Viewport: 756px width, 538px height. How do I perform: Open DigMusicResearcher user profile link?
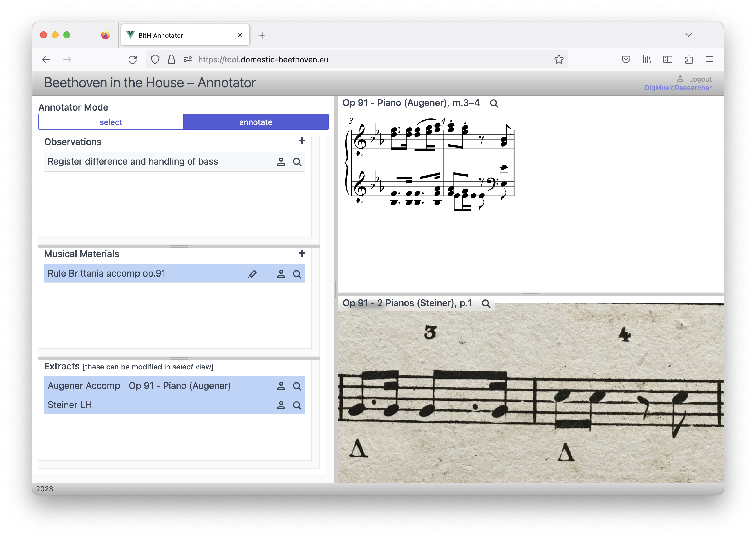[x=677, y=88]
